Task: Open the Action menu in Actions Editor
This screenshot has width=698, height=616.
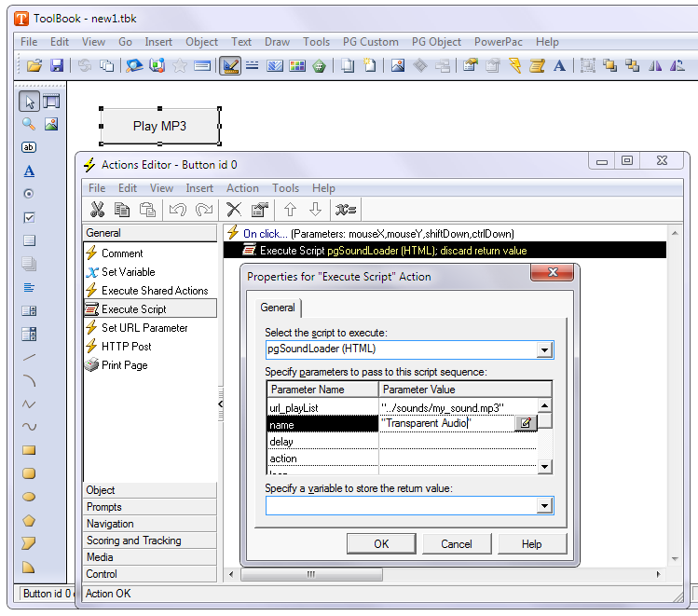Action: pos(242,188)
